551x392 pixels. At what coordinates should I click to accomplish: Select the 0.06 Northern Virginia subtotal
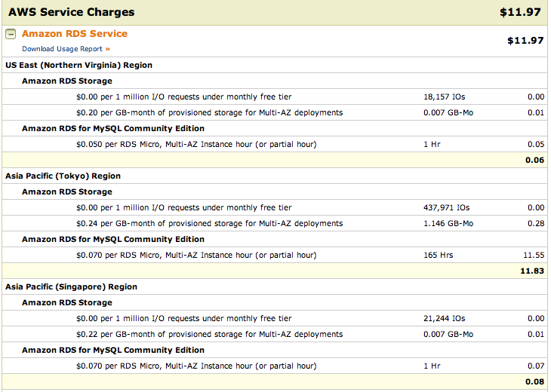[x=534, y=160]
